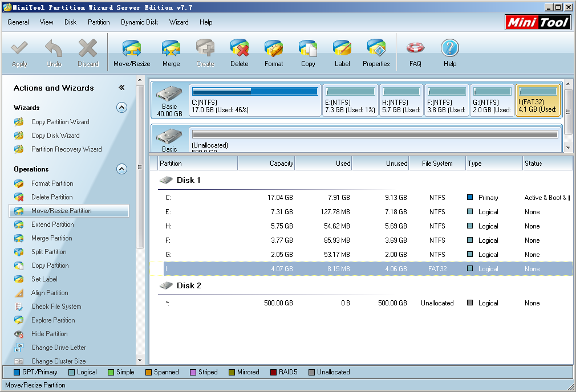Collapse the Actions and Wizards panel
576x392 pixels.
[x=121, y=87]
